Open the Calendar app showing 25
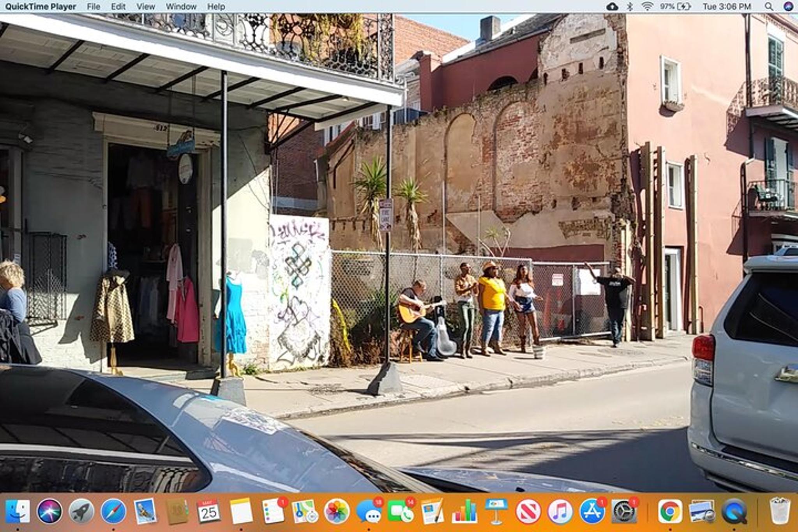The image size is (798, 532). tap(209, 511)
